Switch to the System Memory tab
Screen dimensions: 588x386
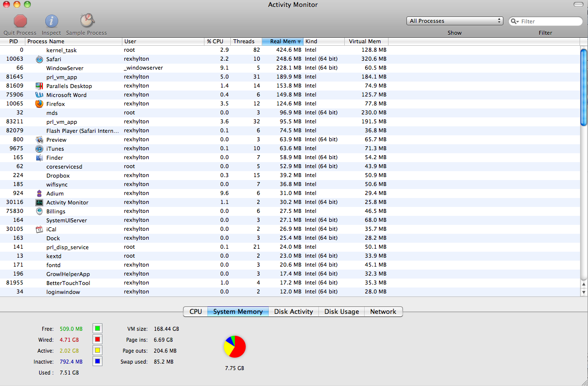coord(238,312)
